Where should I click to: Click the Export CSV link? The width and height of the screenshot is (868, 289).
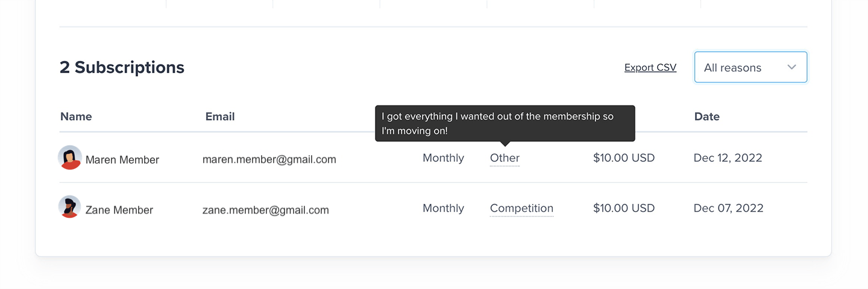650,68
